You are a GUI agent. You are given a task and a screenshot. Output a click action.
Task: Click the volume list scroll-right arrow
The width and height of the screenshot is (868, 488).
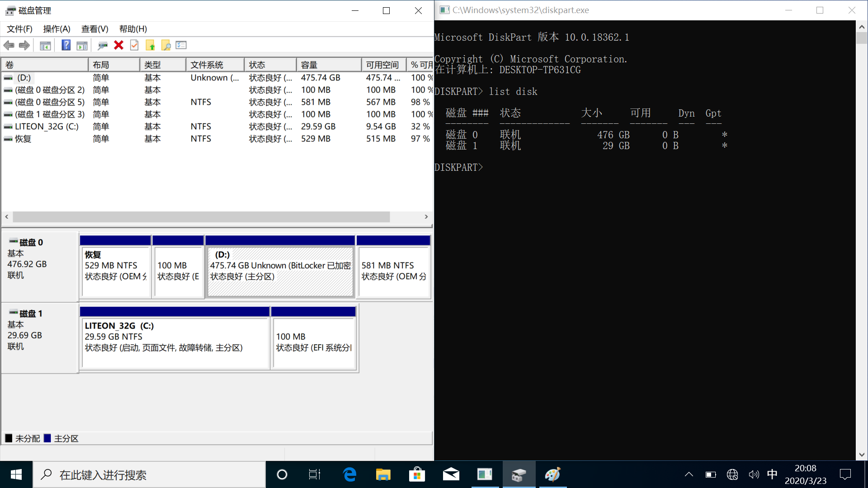426,217
